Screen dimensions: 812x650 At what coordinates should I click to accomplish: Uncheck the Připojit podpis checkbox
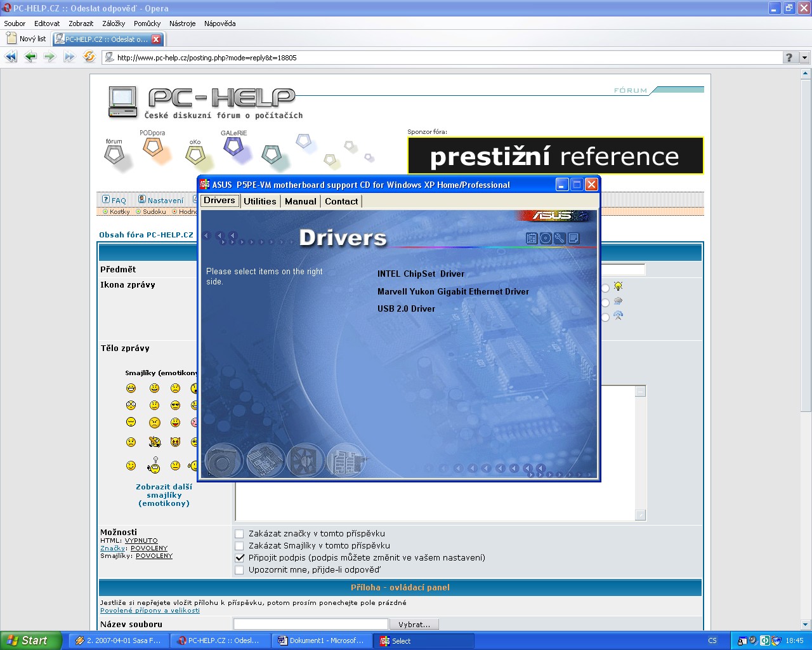239,558
